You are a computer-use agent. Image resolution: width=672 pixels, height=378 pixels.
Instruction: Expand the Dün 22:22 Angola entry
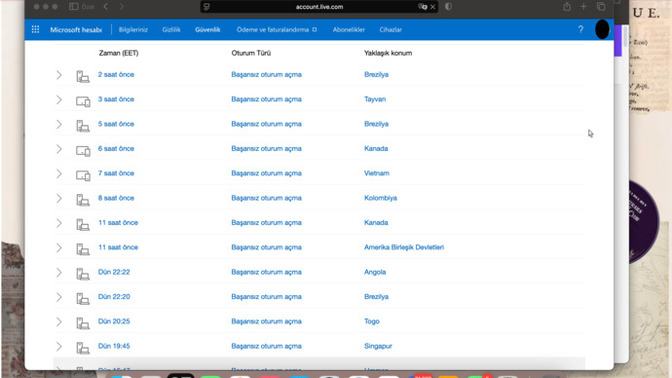[59, 273]
